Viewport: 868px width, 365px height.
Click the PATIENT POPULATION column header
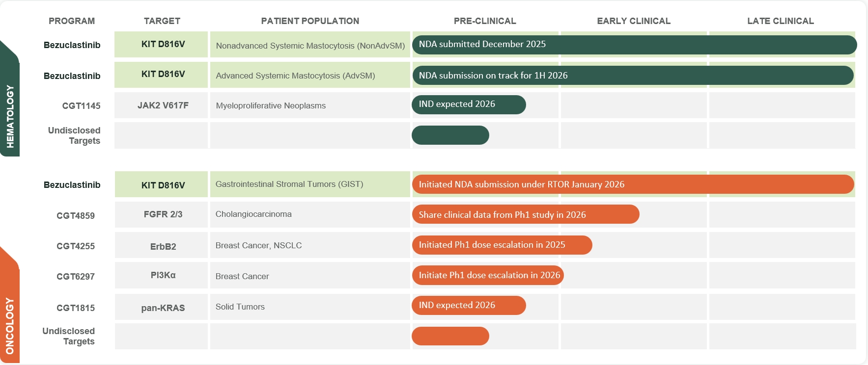click(310, 21)
